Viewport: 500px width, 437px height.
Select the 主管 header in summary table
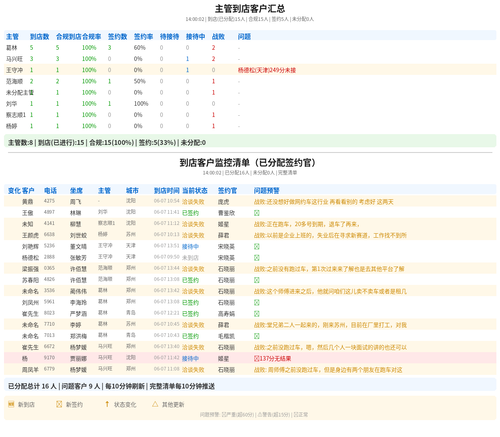13,37
